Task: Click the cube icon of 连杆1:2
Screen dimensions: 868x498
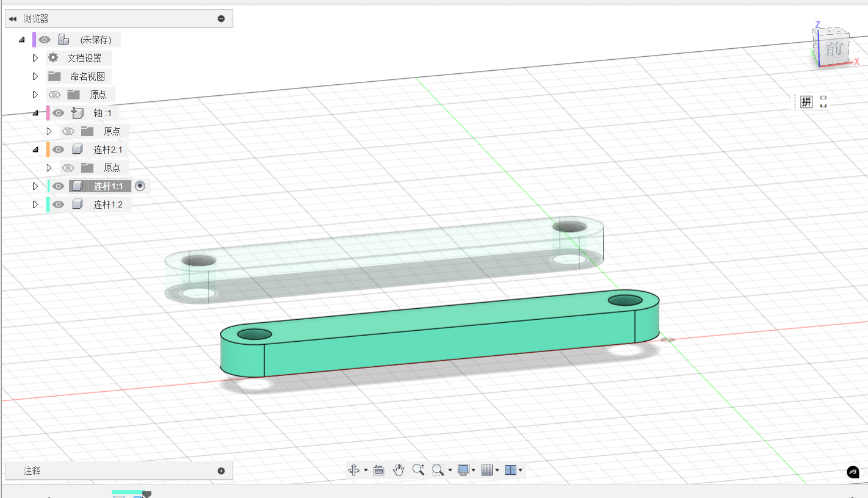Action: coord(77,204)
